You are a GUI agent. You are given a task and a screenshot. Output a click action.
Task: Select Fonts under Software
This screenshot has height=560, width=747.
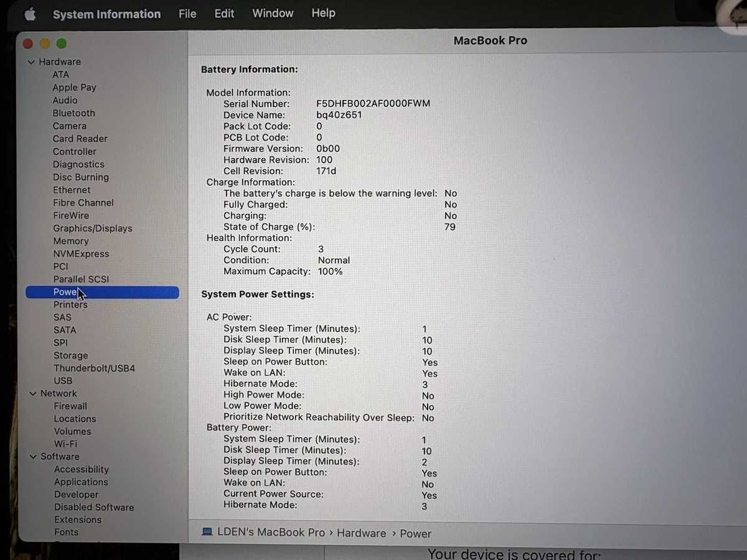[66, 533]
